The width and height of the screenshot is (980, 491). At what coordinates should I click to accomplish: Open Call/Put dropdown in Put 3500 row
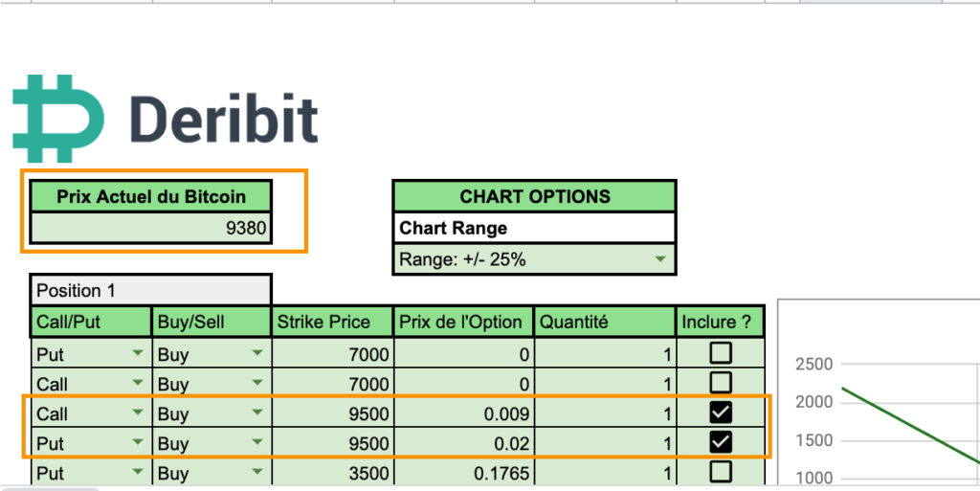click(91, 473)
